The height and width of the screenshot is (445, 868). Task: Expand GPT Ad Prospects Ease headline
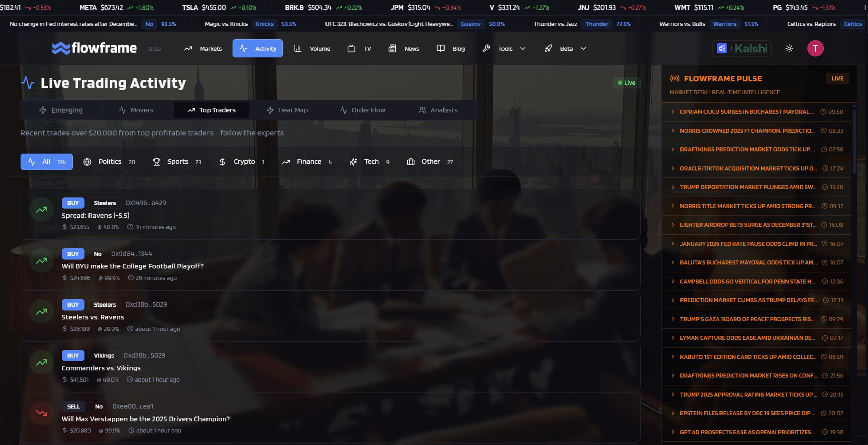point(757,432)
